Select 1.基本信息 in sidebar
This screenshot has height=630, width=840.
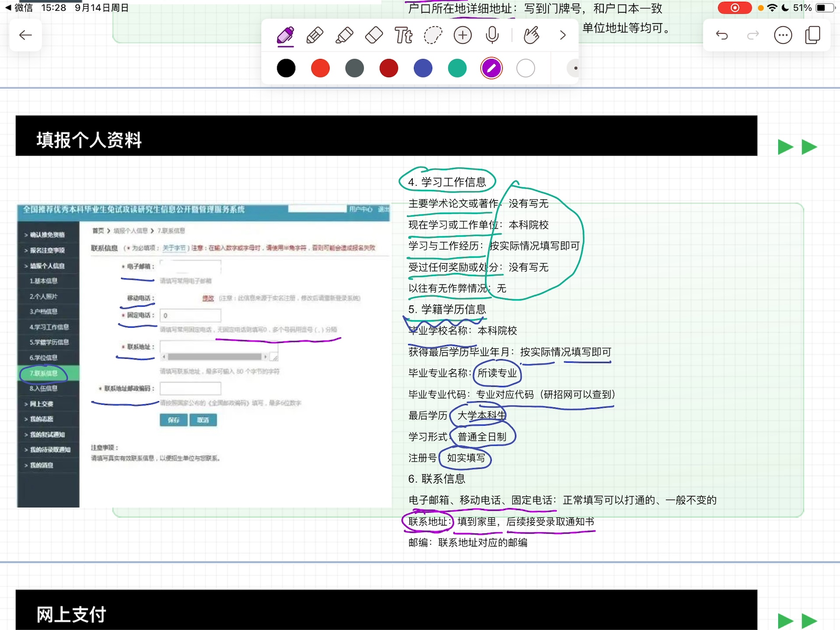[44, 281]
